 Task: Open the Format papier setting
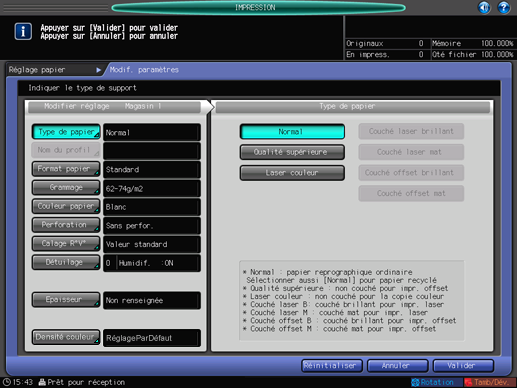coord(66,169)
